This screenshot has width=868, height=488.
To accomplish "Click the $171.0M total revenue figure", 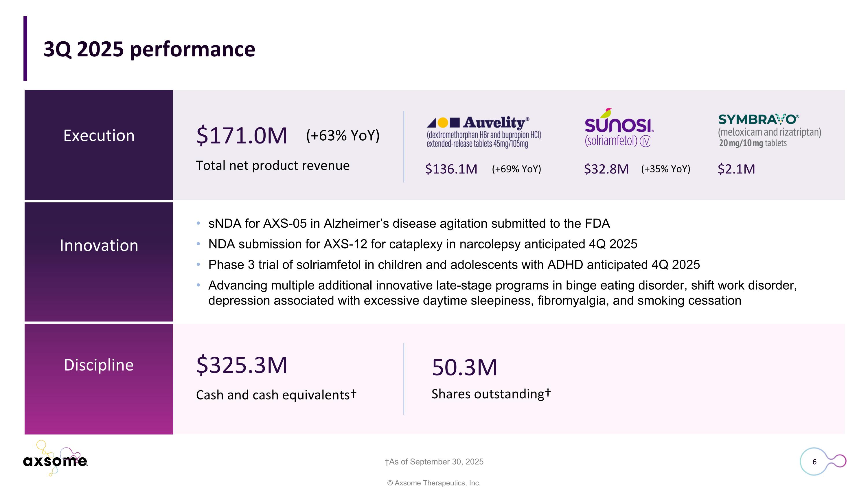I will (242, 136).
